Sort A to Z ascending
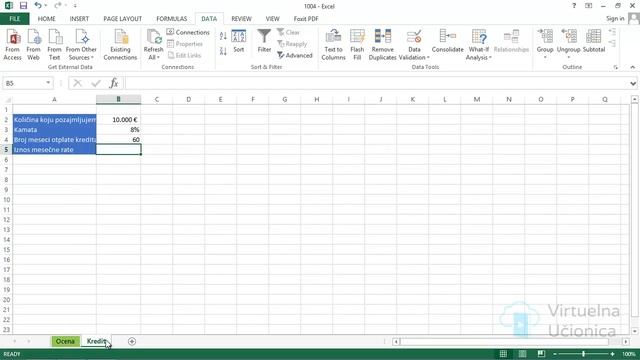The image size is (640, 360). pos(223,36)
